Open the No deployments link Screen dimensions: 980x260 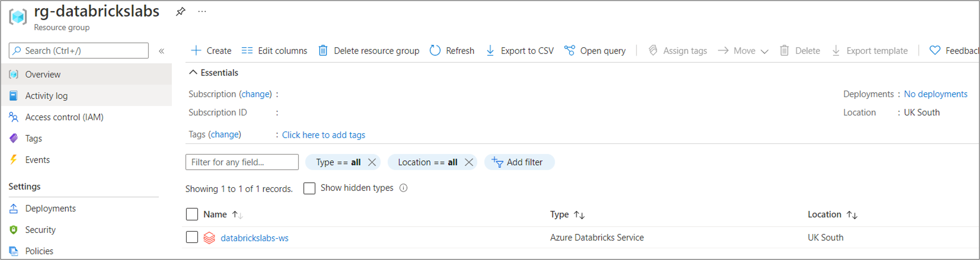(935, 94)
